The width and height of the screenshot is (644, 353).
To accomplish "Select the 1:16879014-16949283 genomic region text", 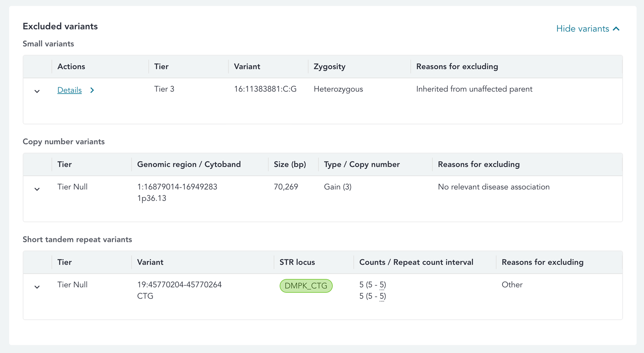I will [177, 187].
